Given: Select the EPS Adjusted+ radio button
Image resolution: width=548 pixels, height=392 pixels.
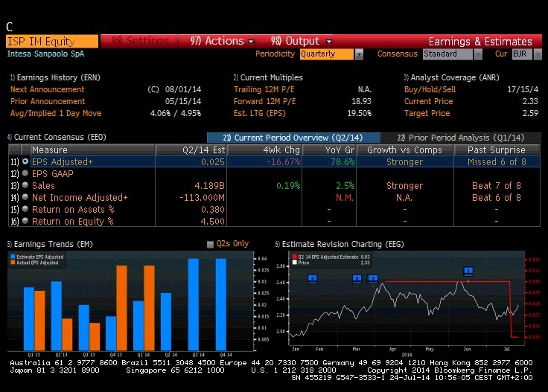Looking at the screenshot, I should point(25,161).
